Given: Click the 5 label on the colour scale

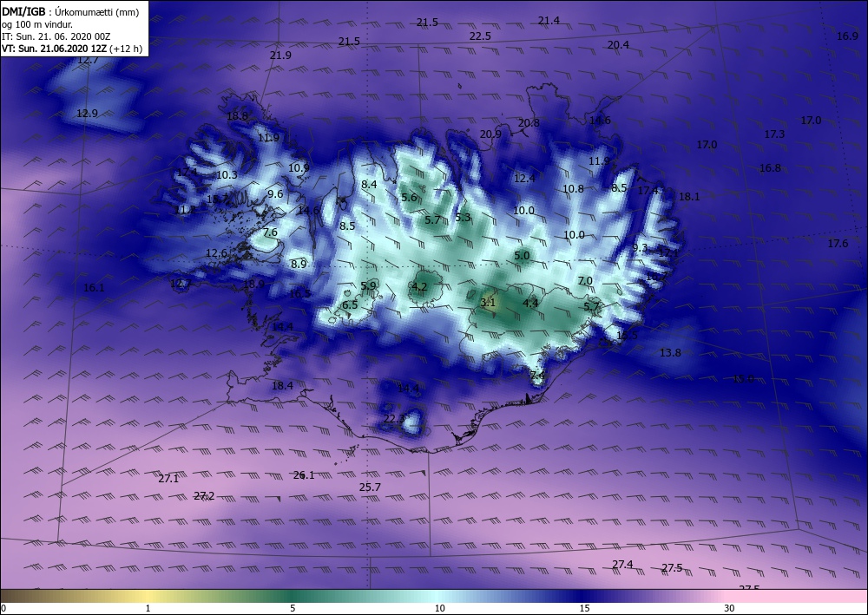Looking at the screenshot, I should pyautogui.click(x=293, y=609).
